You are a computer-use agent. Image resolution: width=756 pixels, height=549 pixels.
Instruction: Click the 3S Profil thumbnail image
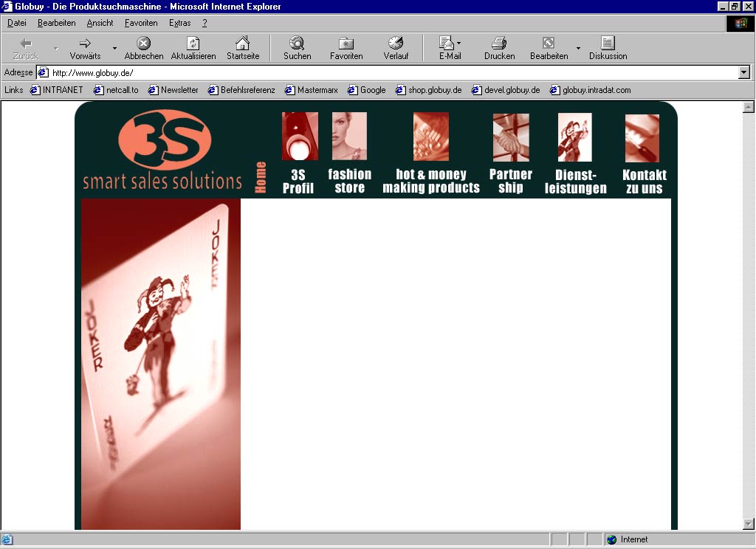point(300,136)
